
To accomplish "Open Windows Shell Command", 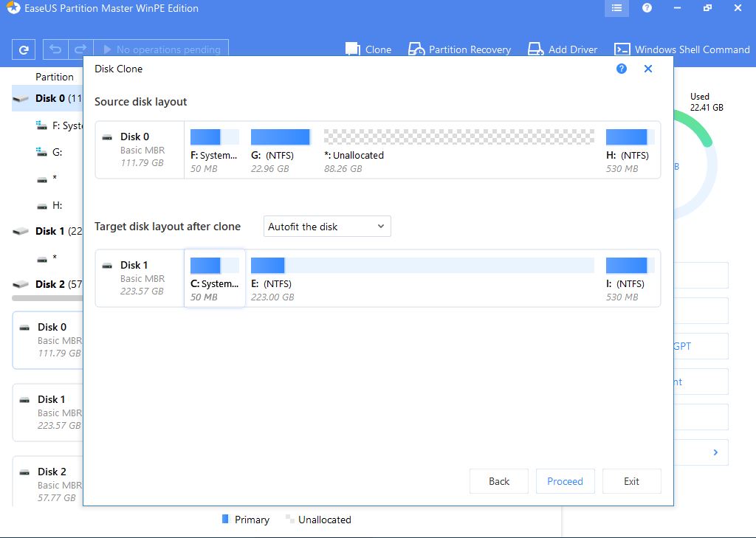I will (x=682, y=49).
